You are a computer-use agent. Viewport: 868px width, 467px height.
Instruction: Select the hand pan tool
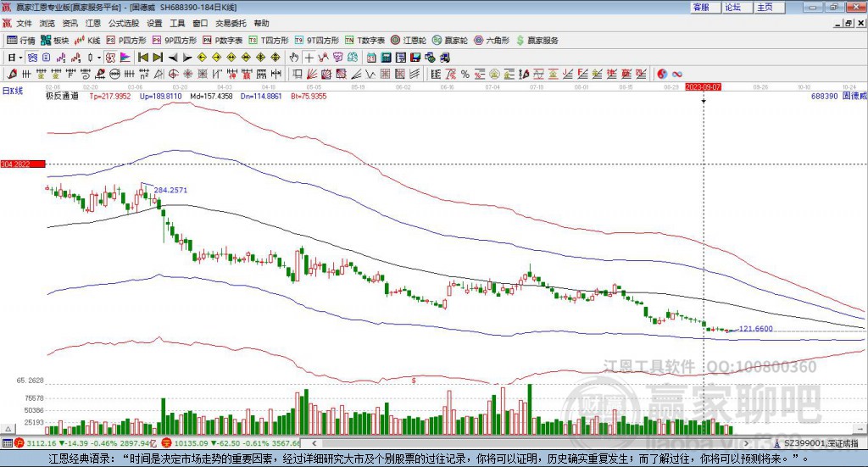(294, 58)
